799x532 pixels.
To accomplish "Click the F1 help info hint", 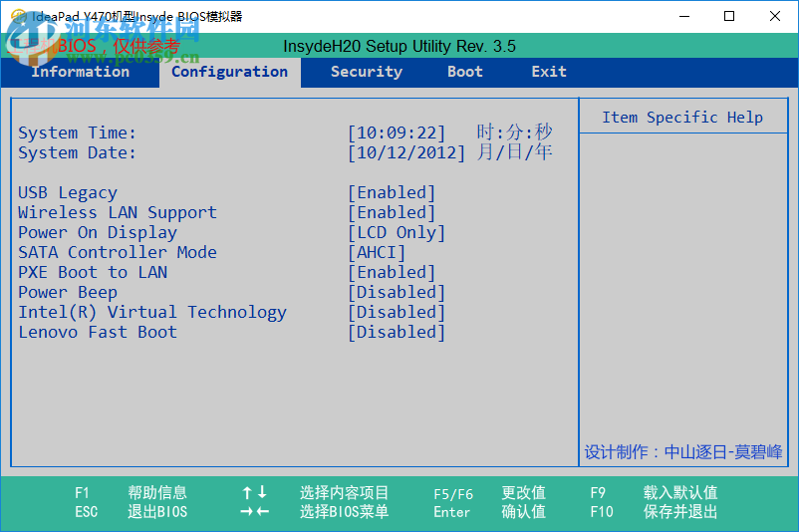I will 131,493.
